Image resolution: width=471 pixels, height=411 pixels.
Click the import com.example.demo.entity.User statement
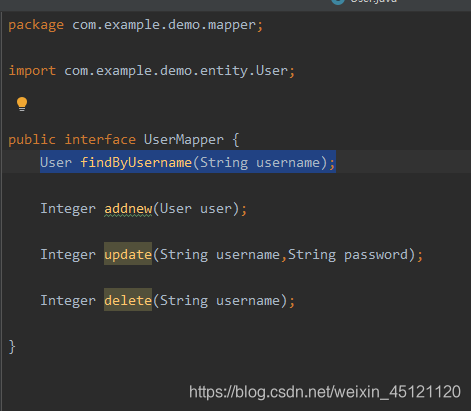tap(152, 71)
